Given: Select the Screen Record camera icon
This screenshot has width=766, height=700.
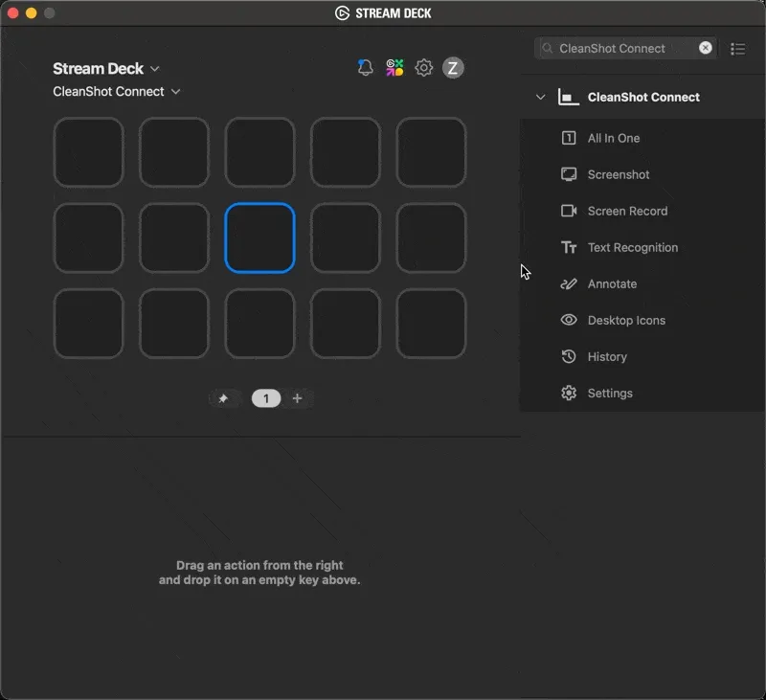Looking at the screenshot, I should pyautogui.click(x=569, y=211).
